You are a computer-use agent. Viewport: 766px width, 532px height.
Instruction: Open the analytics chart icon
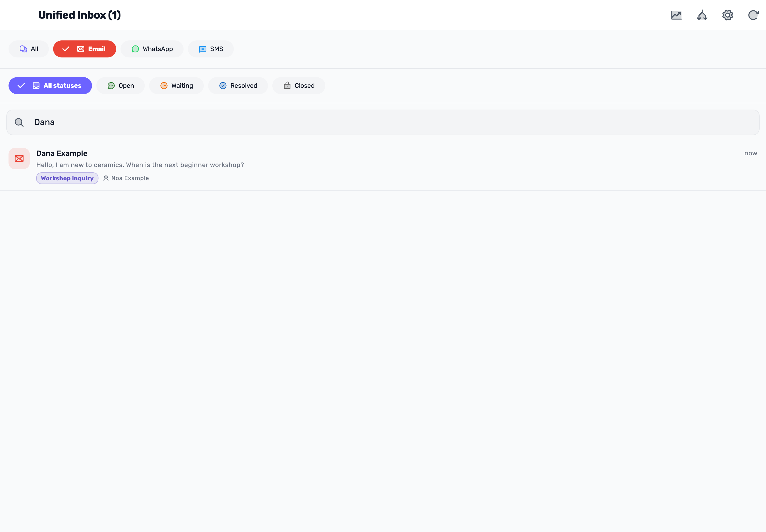(676, 15)
